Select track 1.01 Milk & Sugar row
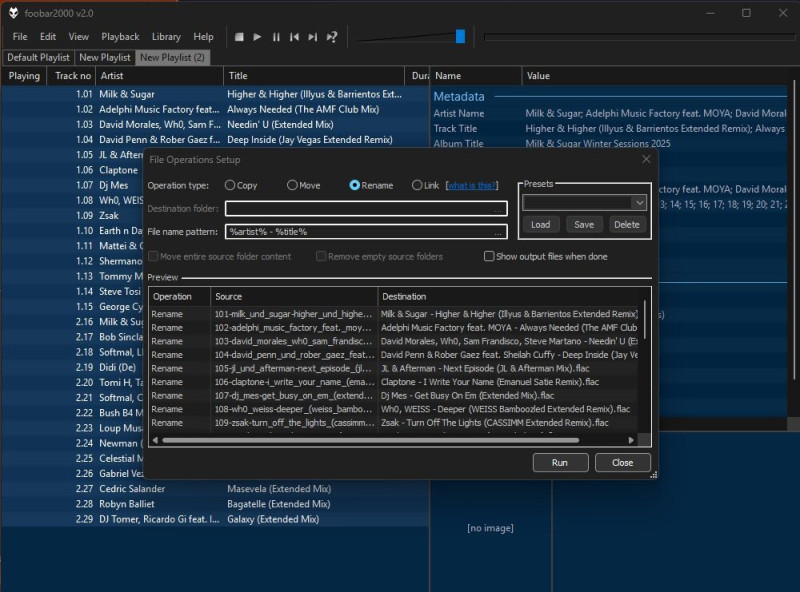This screenshot has height=592, width=800. tap(215, 94)
